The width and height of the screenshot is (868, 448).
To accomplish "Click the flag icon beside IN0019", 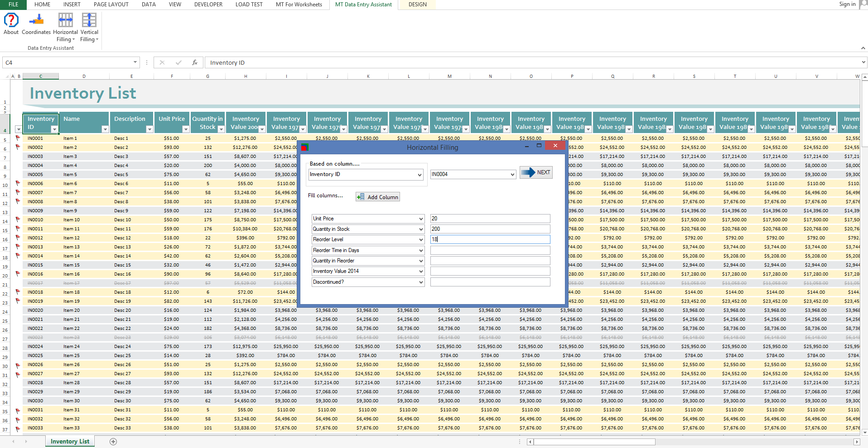I will click(x=18, y=301).
